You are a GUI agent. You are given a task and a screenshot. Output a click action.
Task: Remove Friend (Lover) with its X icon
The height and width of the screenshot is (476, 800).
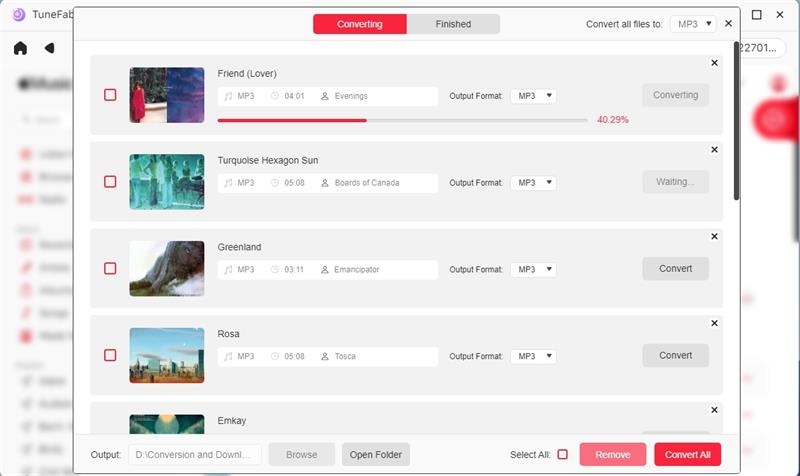coord(714,63)
